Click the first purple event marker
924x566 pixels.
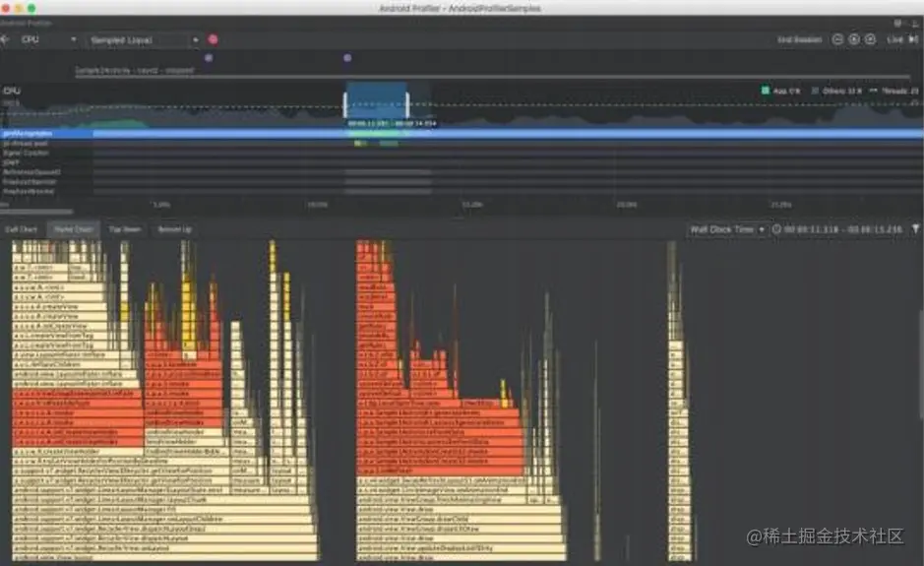point(209,58)
